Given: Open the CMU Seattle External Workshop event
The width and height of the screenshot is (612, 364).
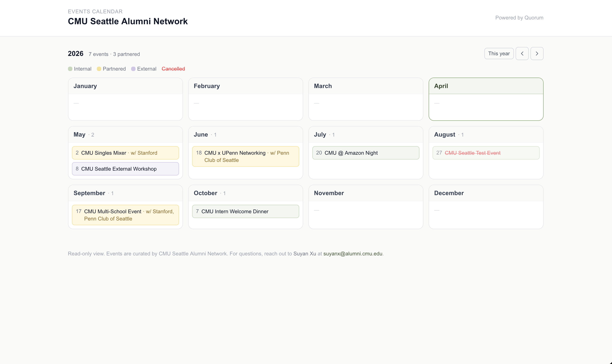Looking at the screenshot, I should tap(125, 169).
